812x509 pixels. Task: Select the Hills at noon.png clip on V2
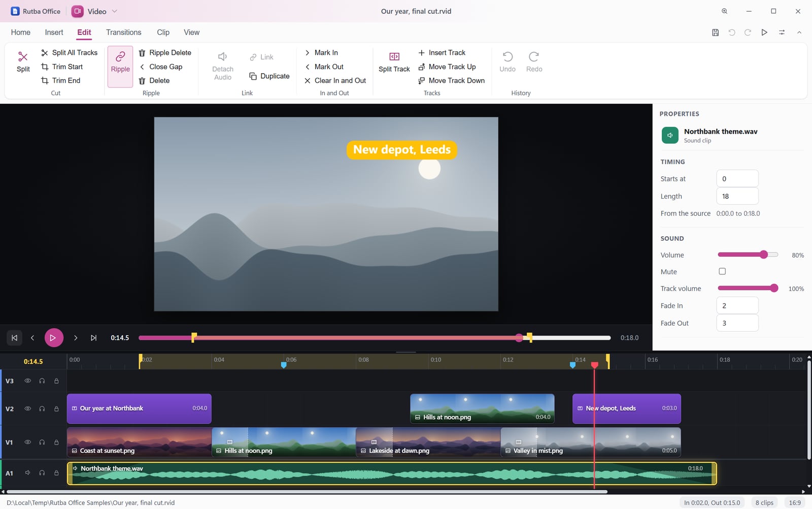coord(482,408)
